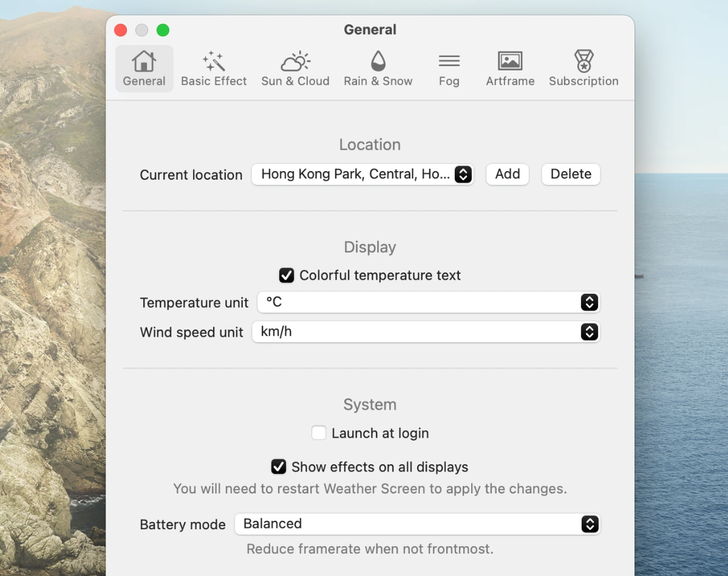This screenshot has width=728, height=576.
Task: Open the Subscription medal icon
Action: (583, 61)
